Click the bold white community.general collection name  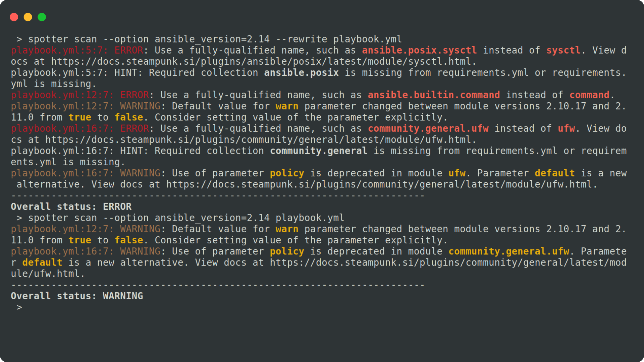pyautogui.click(x=319, y=151)
